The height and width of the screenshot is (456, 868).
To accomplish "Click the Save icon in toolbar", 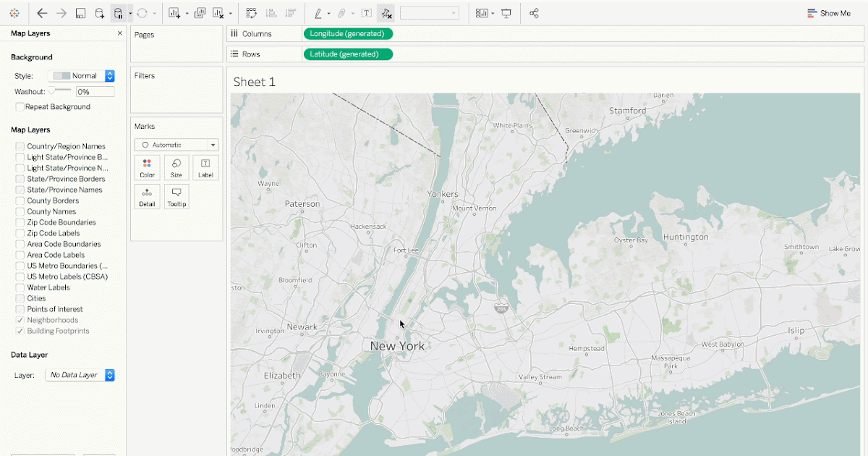I will tap(81, 13).
